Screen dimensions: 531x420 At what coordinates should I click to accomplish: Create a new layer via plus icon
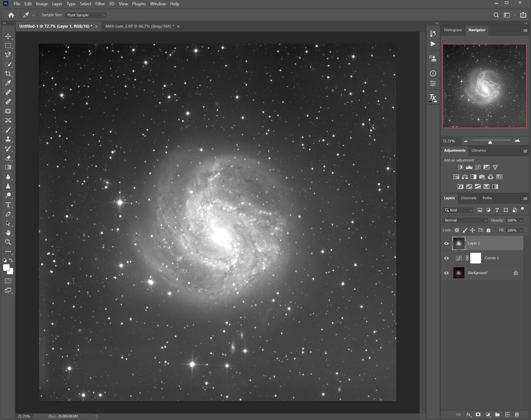pyautogui.click(x=507, y=414)
